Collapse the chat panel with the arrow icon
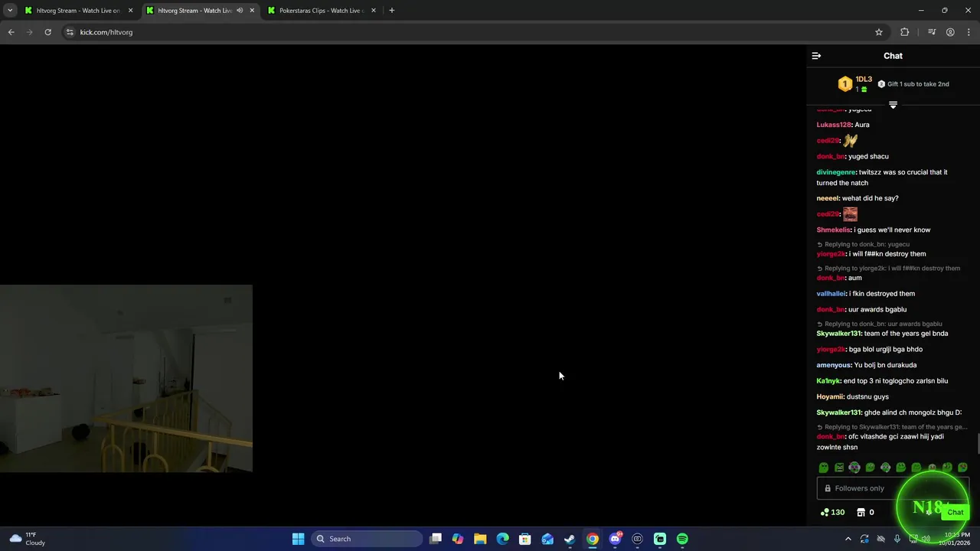This screenshot has width=980, height=551. click(x=816, y=56)
